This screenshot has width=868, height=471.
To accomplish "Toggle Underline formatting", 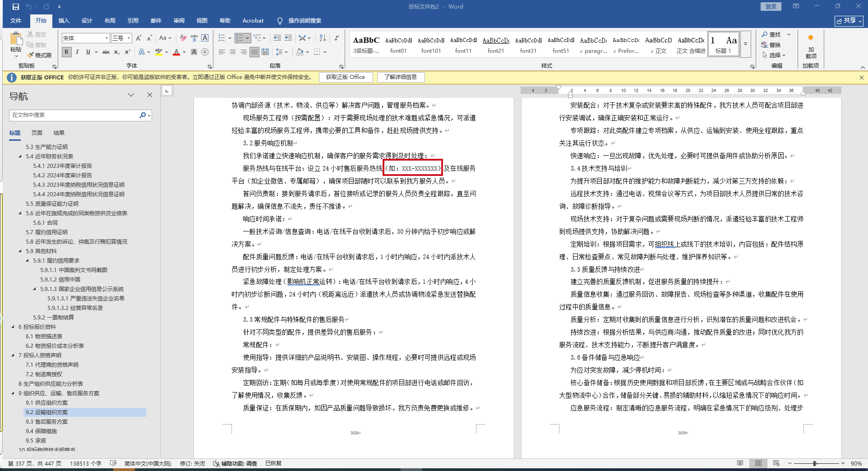I will 88,52.
